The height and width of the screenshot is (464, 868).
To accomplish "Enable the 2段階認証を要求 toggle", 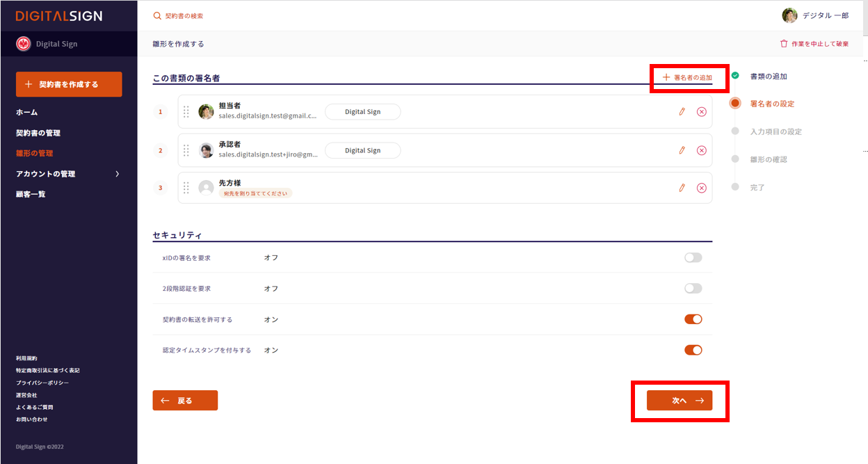I will point(693,289).
